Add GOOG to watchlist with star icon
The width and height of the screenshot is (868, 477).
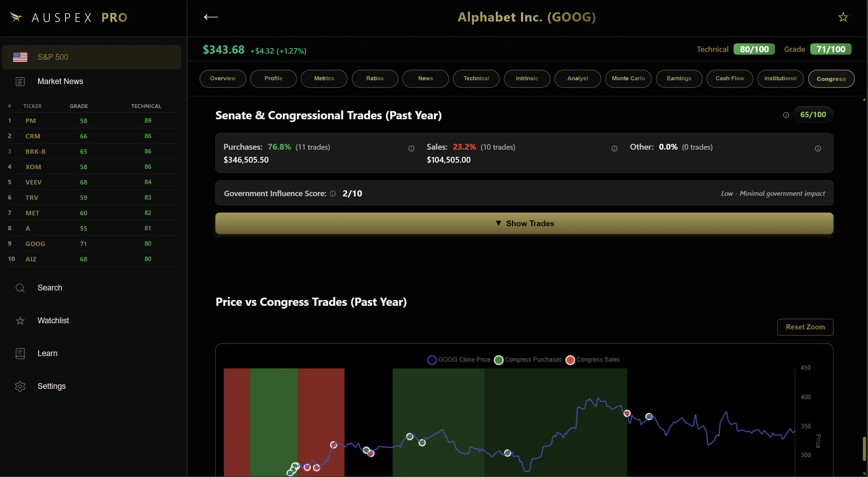[x=843, y=17]
